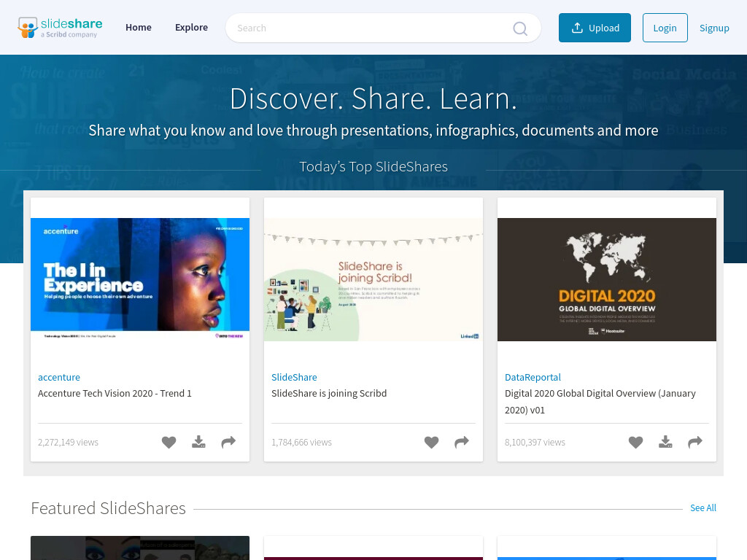Click the Today's Top SlideShares heading
This screenshot has height=560, width=747.
click(373, 167)
